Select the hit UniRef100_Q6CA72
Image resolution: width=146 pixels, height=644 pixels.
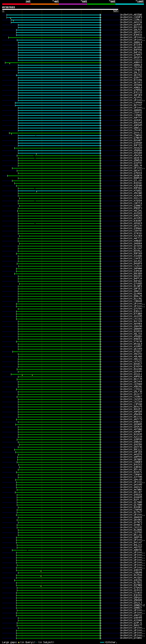point(131,170)
